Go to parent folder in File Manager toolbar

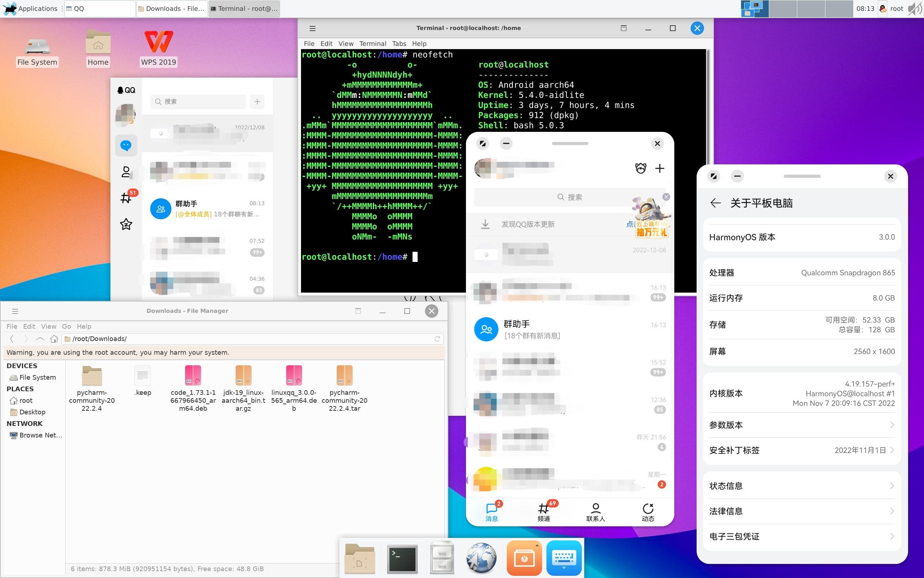40,339
